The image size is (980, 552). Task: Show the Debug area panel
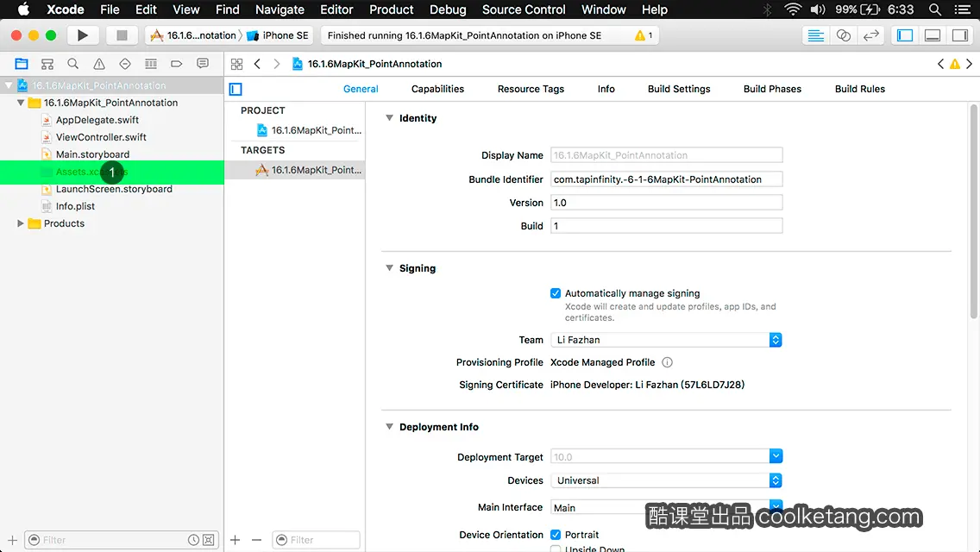933,35
